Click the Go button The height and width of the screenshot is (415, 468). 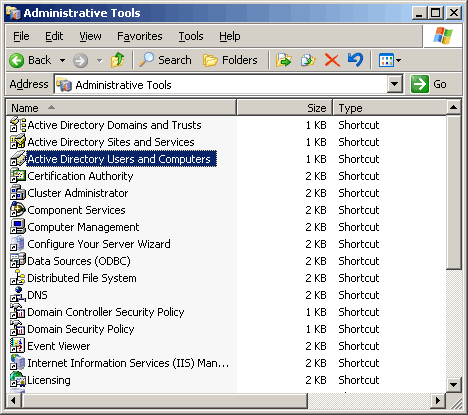429,84
